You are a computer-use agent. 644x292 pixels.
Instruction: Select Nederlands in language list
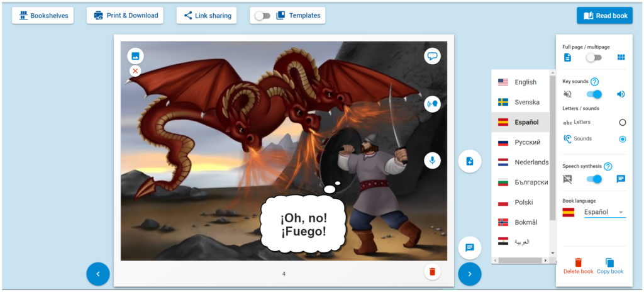click(520, 162)
